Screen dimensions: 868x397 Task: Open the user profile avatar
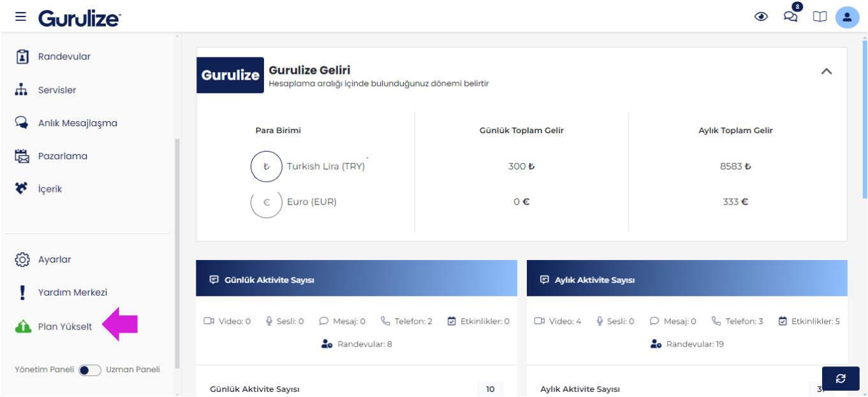847,17
